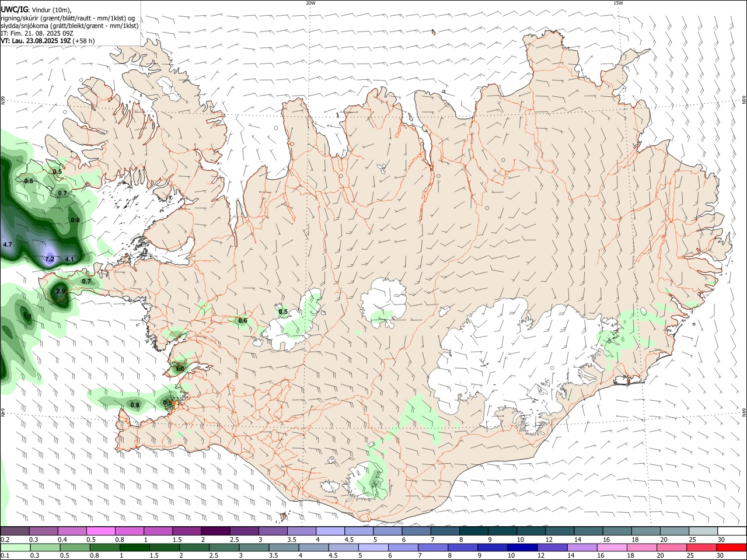Click the grey-green 3 swatch in lower legend
Image resolution: width=747 pixels, height=560 pixels.
(x=254, y=547)
